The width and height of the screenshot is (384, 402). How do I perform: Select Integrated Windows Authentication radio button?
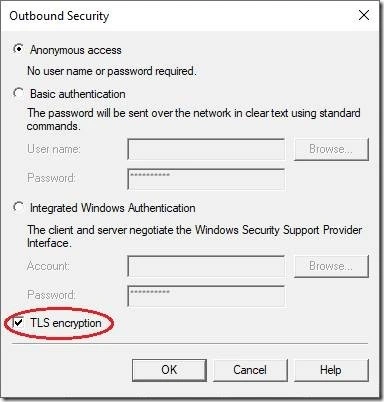tap(18, 207)
